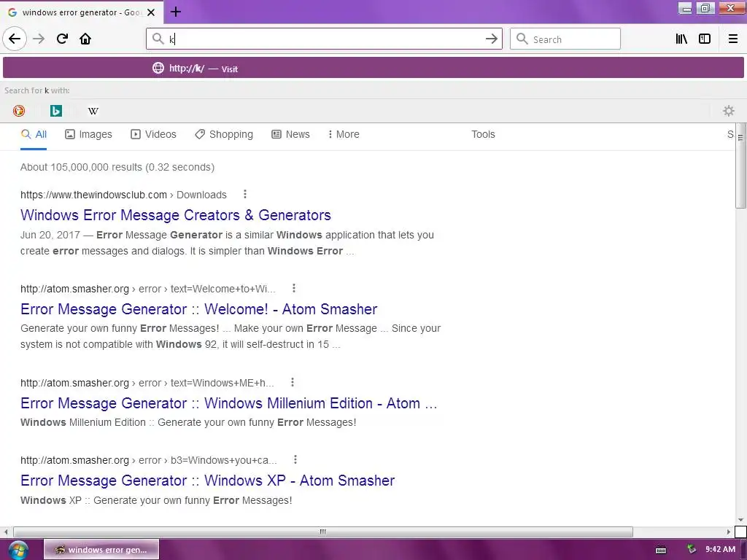The width and height of the screenshot is (747, 560).
Task: Click the windows error generator browser tab
Action: pyautogui.click(x=82, y=12)
